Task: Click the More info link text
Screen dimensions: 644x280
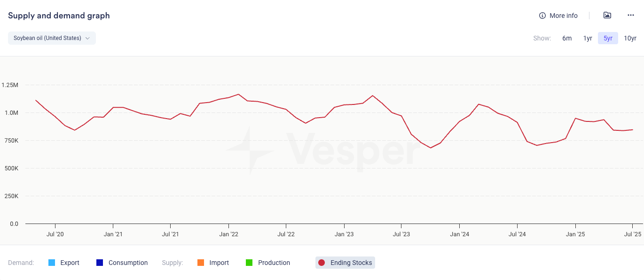Action: (x=564, y=16)
